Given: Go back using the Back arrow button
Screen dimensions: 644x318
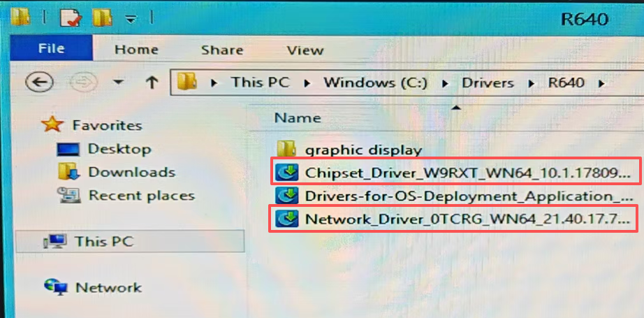Looking at the screenshot, I should click(x=40, y=82).
